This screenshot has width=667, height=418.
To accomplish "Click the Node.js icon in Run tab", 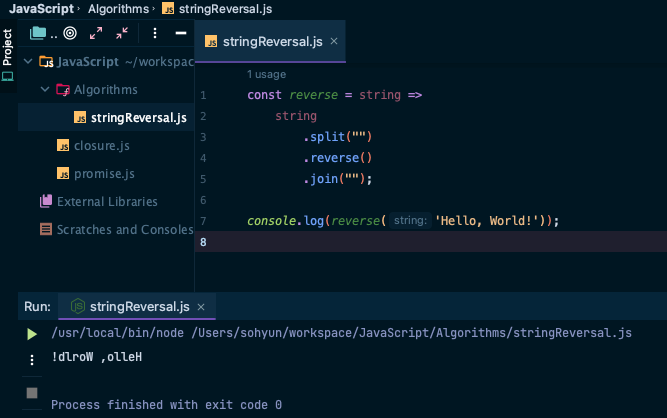I will click(78, 306).
